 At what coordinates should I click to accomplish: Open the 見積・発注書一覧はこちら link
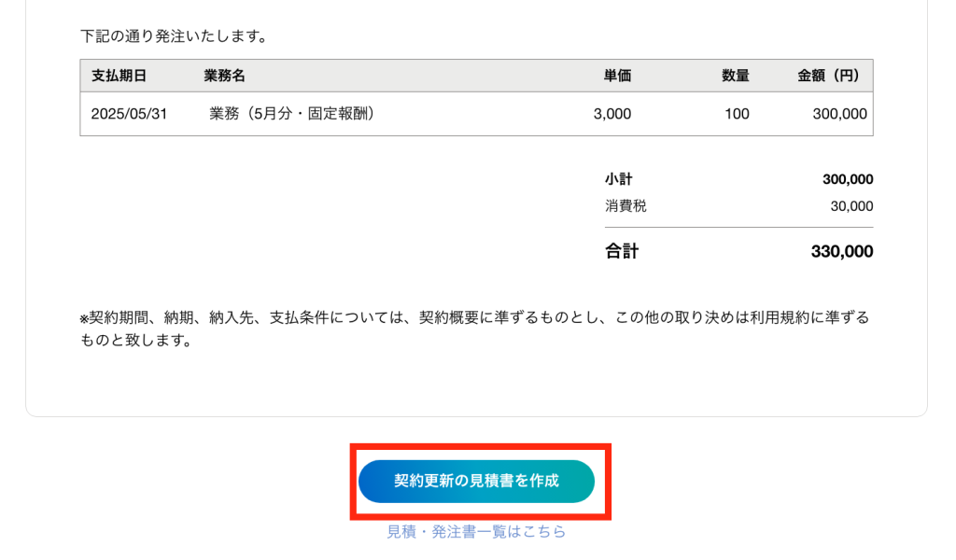coord(476,532)
